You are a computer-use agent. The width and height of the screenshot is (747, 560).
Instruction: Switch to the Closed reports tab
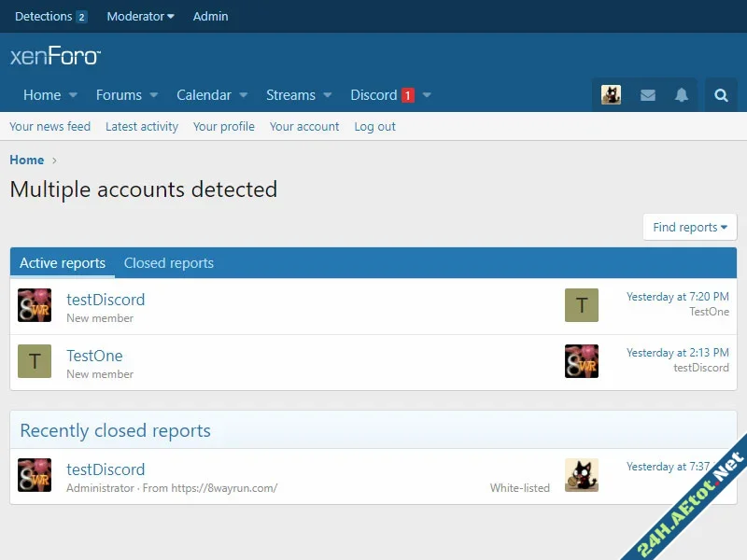169,263
